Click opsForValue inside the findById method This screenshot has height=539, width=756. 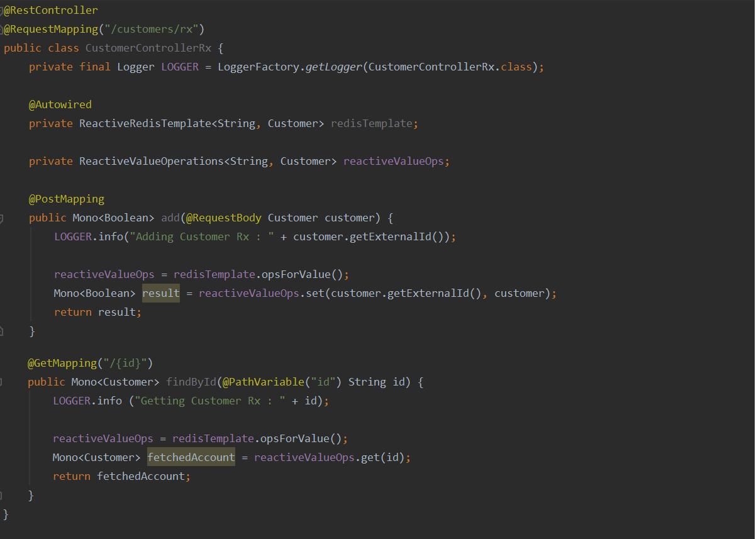click(295, 438)
